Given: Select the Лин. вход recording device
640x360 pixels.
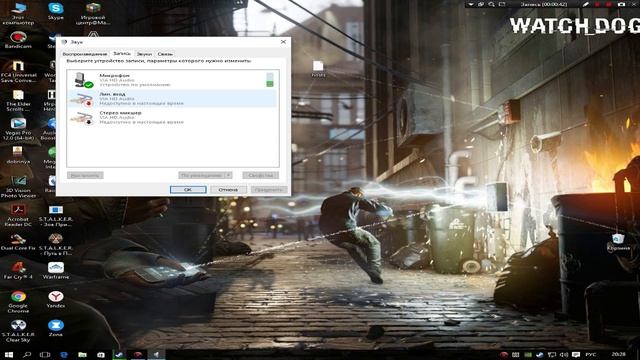Looking at the screenshot, I should click(172, 99).
